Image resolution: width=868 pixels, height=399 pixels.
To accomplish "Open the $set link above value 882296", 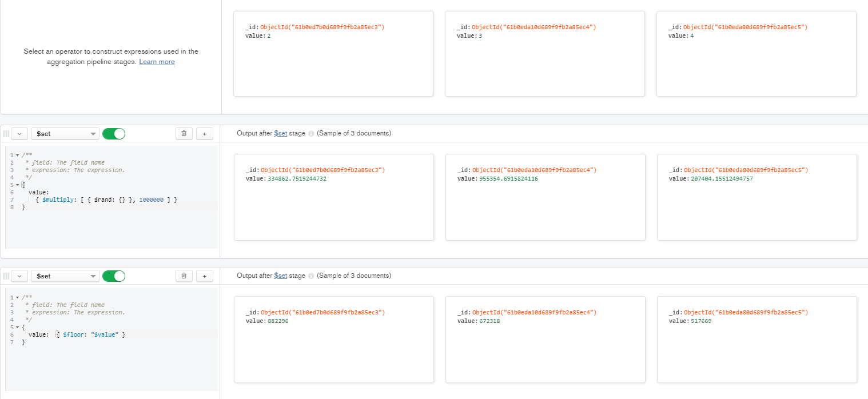I will point(280,276).
